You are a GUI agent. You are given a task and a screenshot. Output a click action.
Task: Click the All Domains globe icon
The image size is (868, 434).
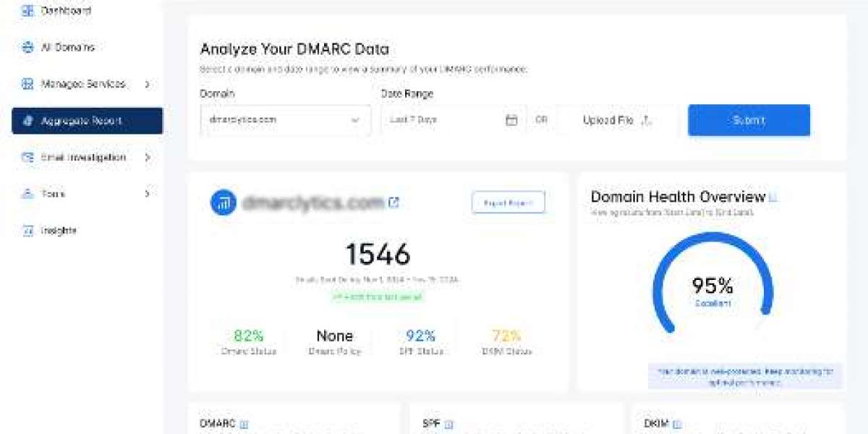tap(27, 47)
